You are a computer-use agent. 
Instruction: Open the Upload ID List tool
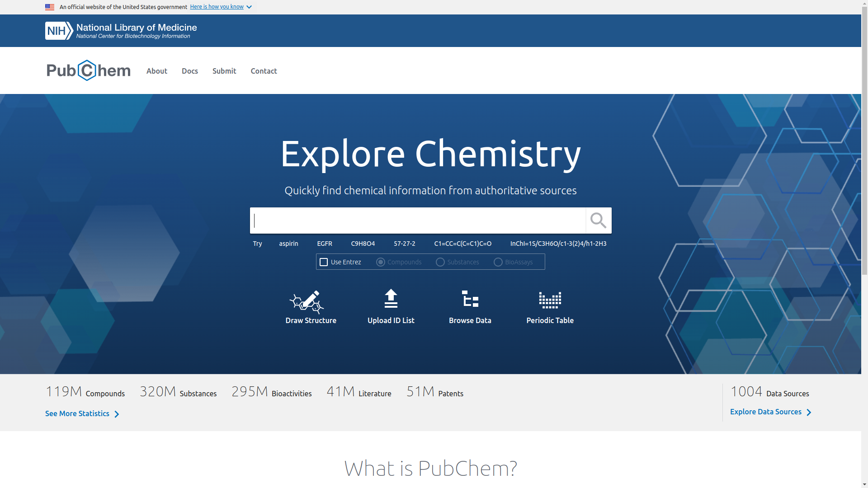coord(391,307)
